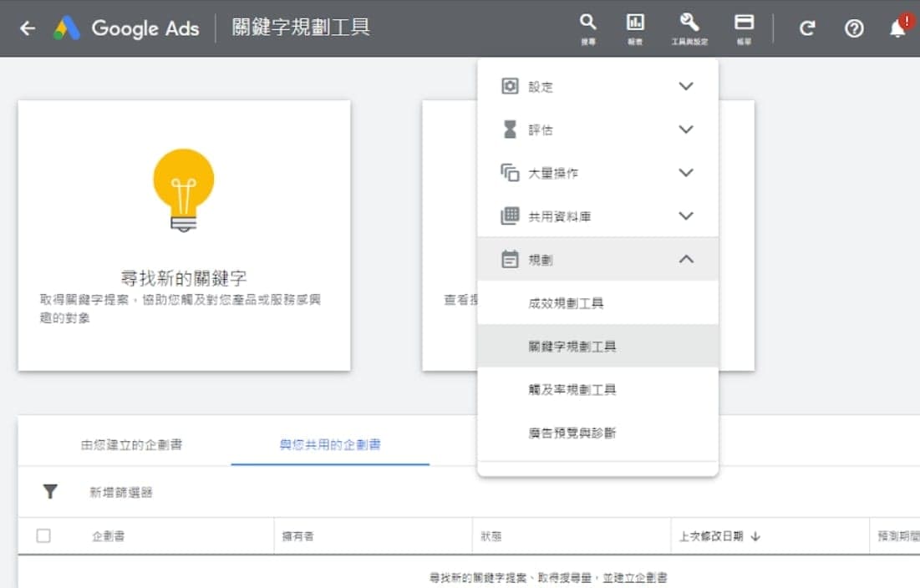Open the reports chart icon
The height and width of the screenshot is (588, 920).
coord(635,23)
